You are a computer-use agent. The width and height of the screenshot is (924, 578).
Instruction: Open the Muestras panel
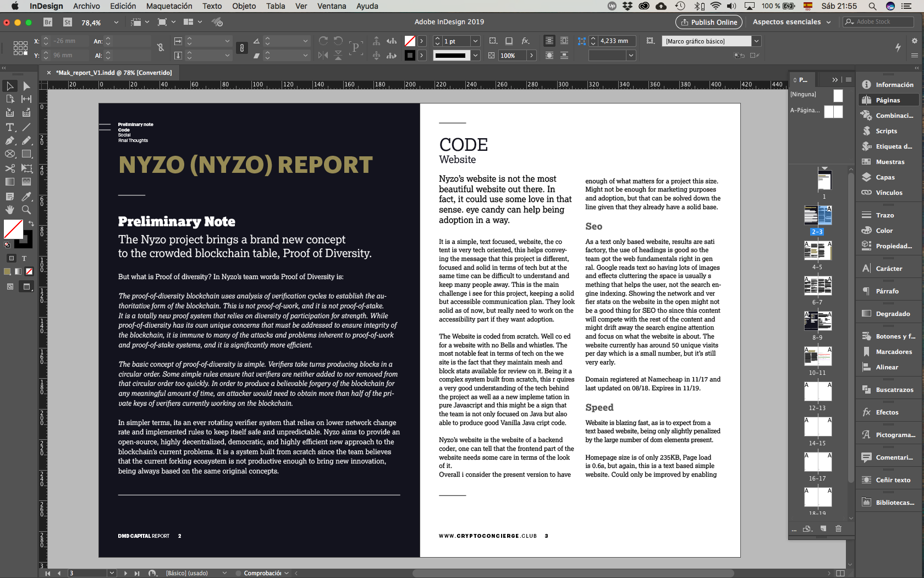click(889, 162)
